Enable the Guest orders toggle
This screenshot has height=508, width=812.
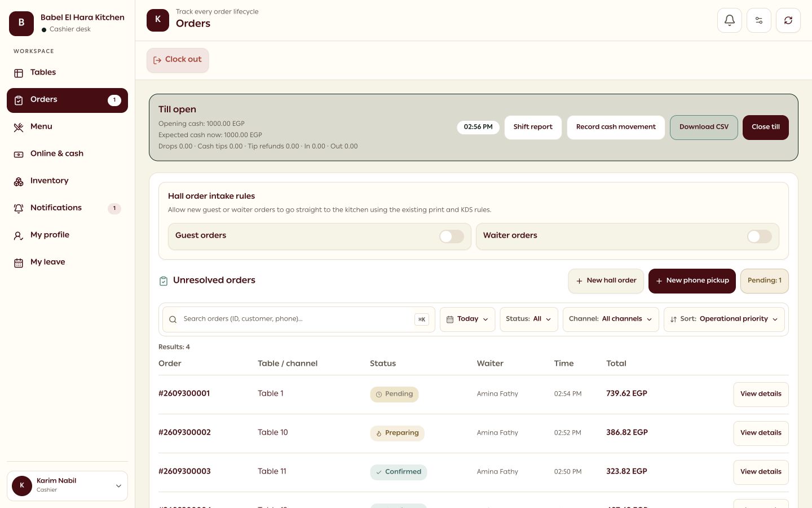point(452,237)
